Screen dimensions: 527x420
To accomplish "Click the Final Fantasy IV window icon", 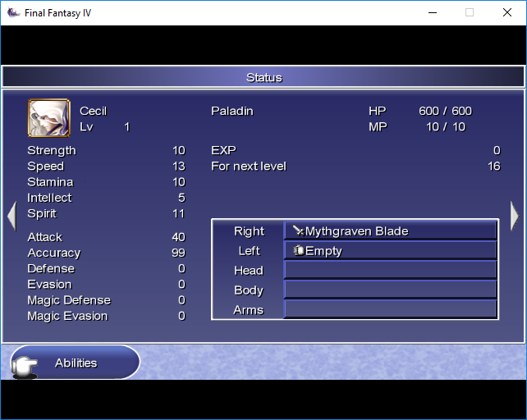I will pos(13,13).
